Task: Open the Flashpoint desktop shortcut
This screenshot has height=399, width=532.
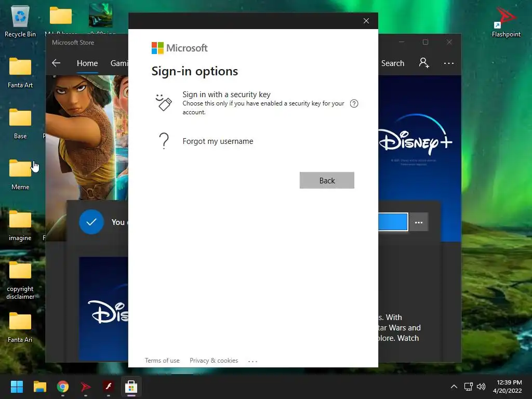Action: 506,21
